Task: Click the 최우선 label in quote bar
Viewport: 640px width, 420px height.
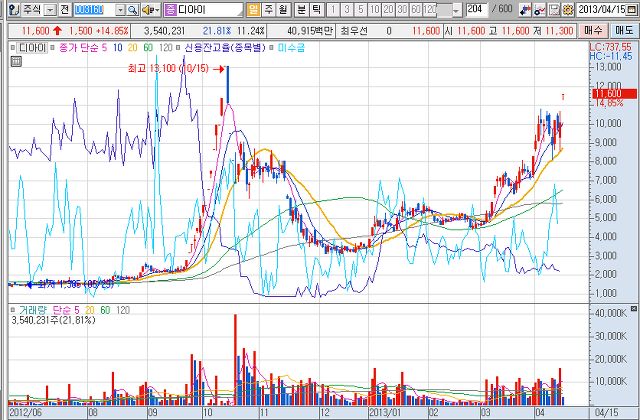Action: coord(354,31)
